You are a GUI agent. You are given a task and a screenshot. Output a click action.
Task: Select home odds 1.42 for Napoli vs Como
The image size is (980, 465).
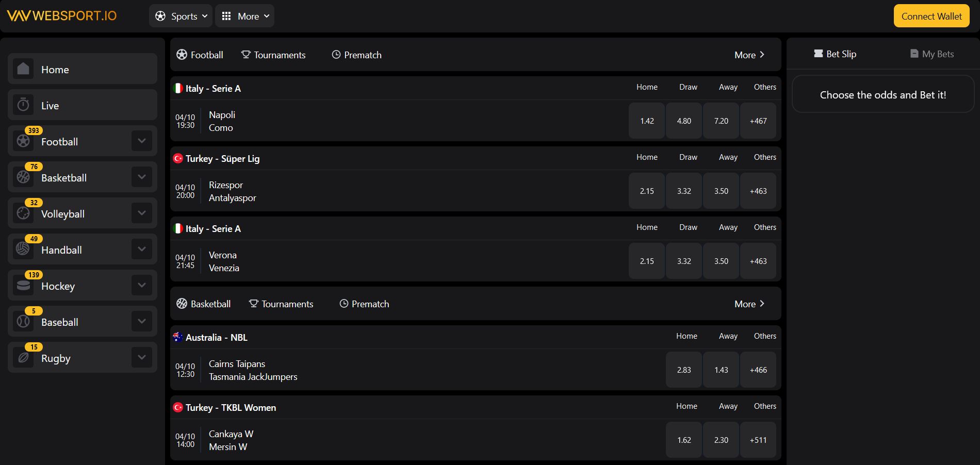pyautogui.click(x=646, y=121)
